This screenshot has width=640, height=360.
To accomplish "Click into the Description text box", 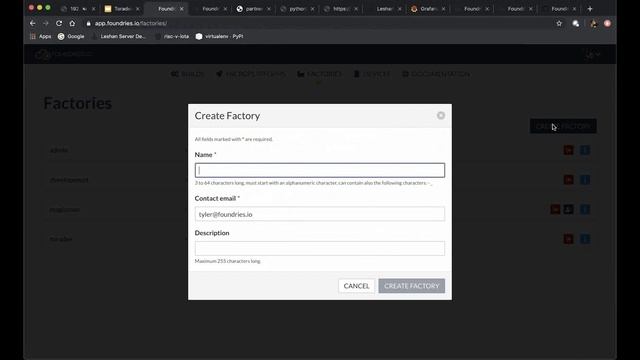I will [320, 248].
